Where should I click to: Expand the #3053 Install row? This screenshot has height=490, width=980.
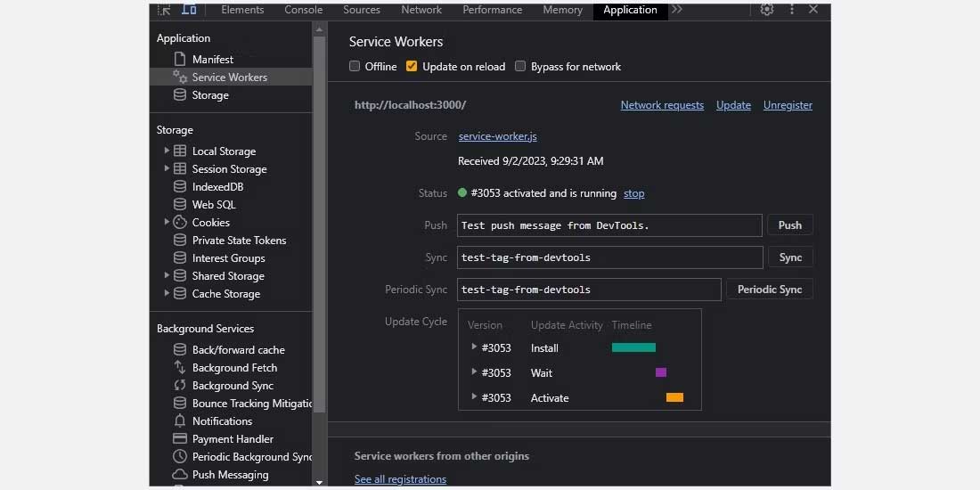[474, 348]
